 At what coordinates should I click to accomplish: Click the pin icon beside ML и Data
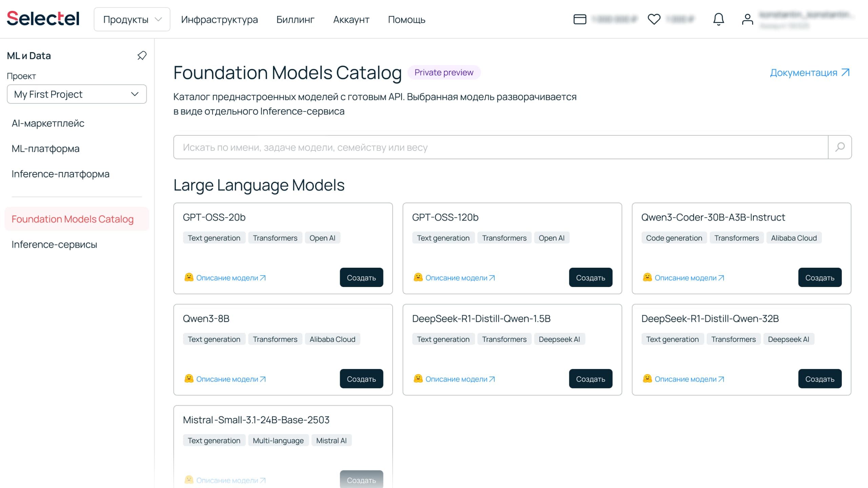pos(142,56)
